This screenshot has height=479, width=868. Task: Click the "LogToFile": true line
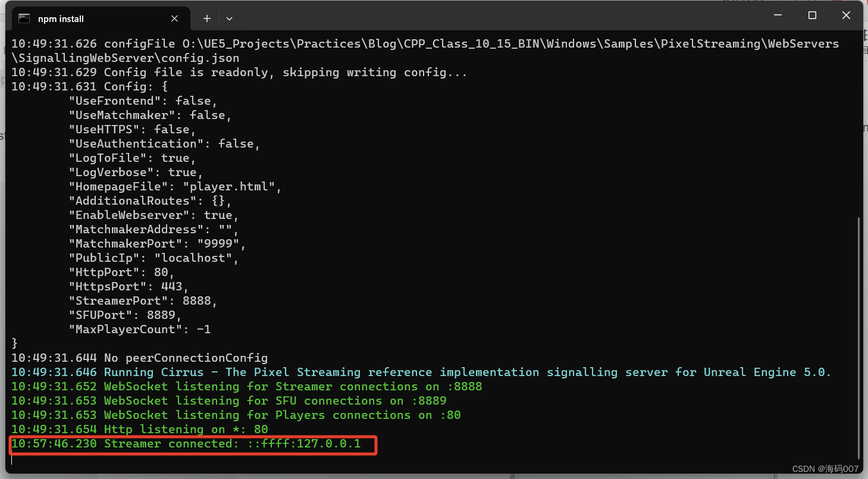tap(132, 158)
